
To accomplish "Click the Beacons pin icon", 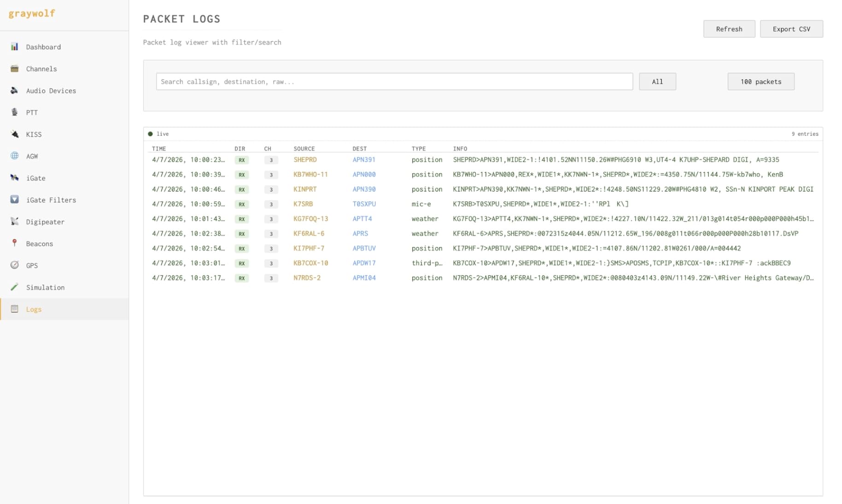I will [x=15, y=243].
